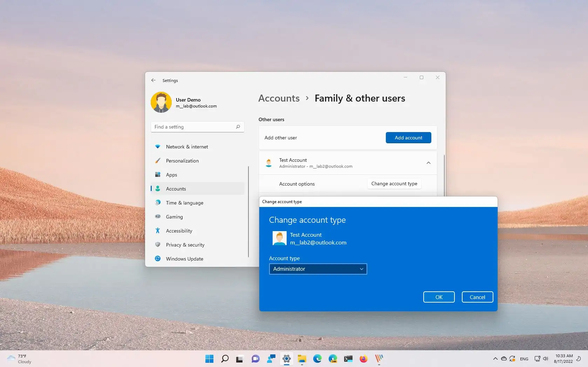The width and height of the screenshot is (588, 367).
Task: Click the Personalization paintbrush icon
Action: point(158,161)
